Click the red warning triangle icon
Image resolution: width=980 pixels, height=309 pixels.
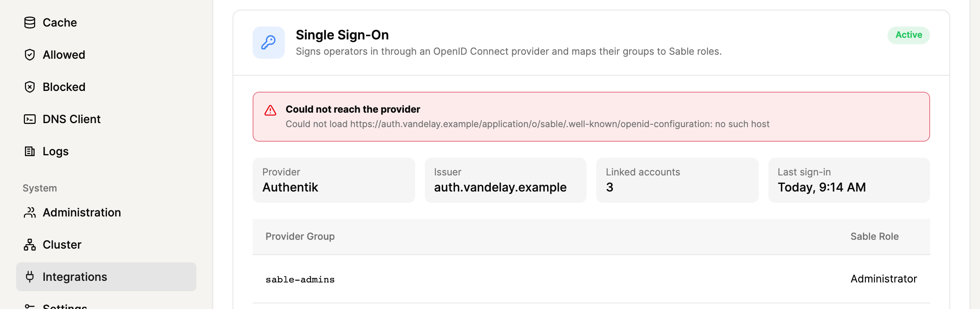pyautogui.click(x=270, y=110)
